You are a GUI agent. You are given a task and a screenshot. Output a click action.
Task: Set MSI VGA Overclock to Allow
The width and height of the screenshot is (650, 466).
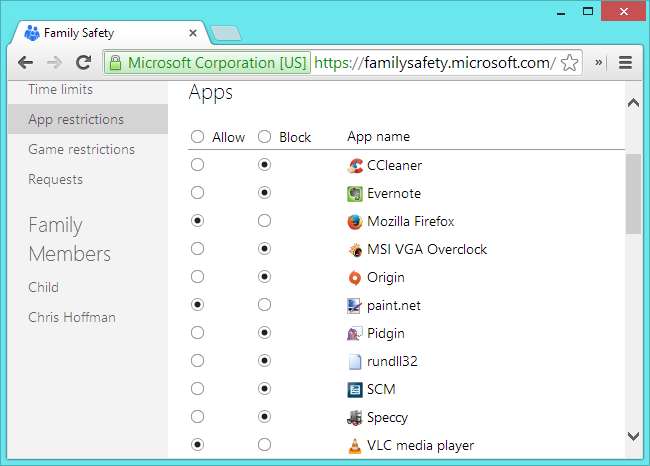tap(197, 249)
